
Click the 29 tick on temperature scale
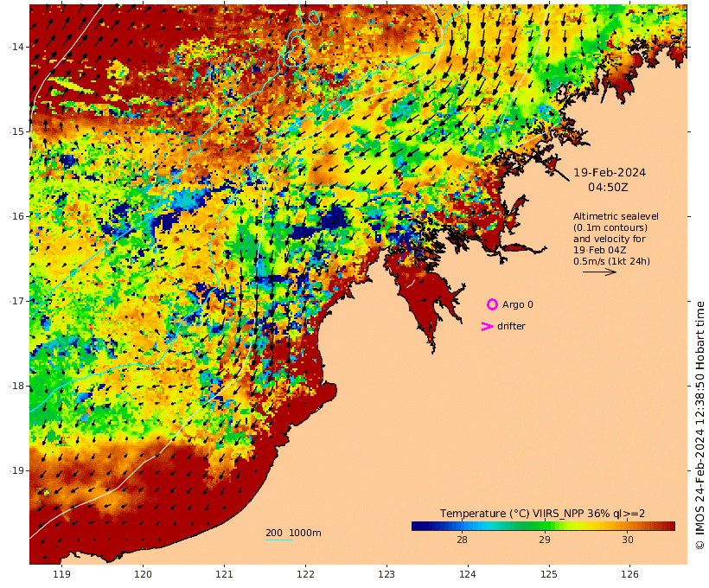tap(545, 540)
